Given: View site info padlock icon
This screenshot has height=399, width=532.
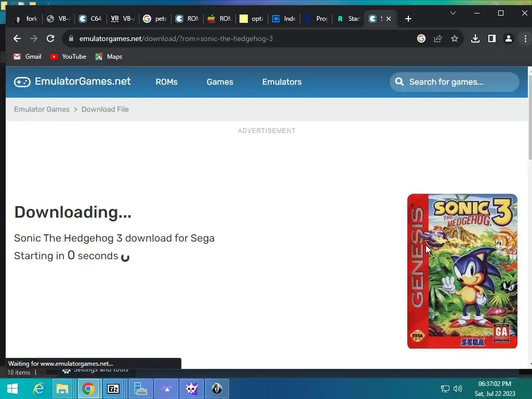Looking at the screenshot, I should (71, 38).
